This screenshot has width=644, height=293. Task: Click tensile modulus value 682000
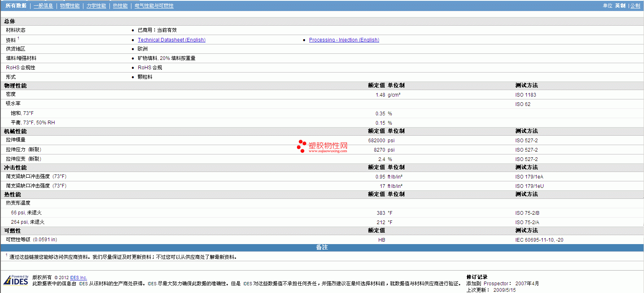coord(377,141)
